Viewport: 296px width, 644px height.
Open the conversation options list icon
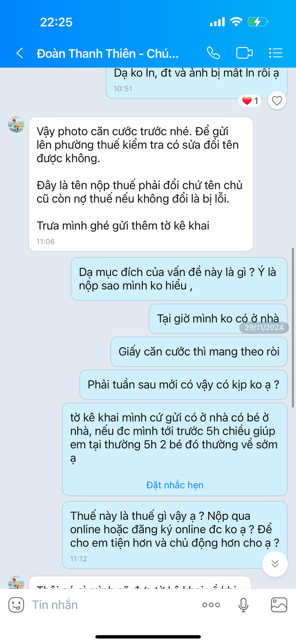[275, 53]
